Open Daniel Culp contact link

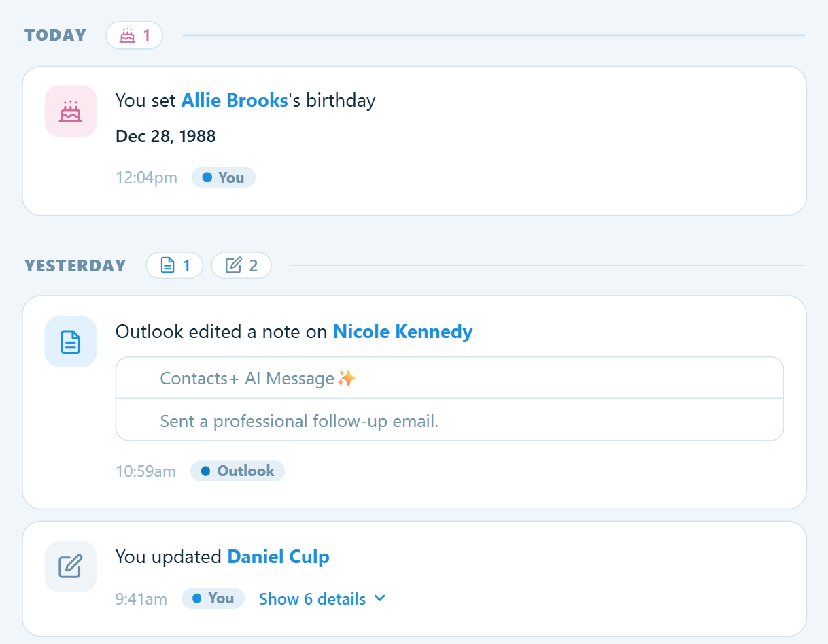click(278, 557)
